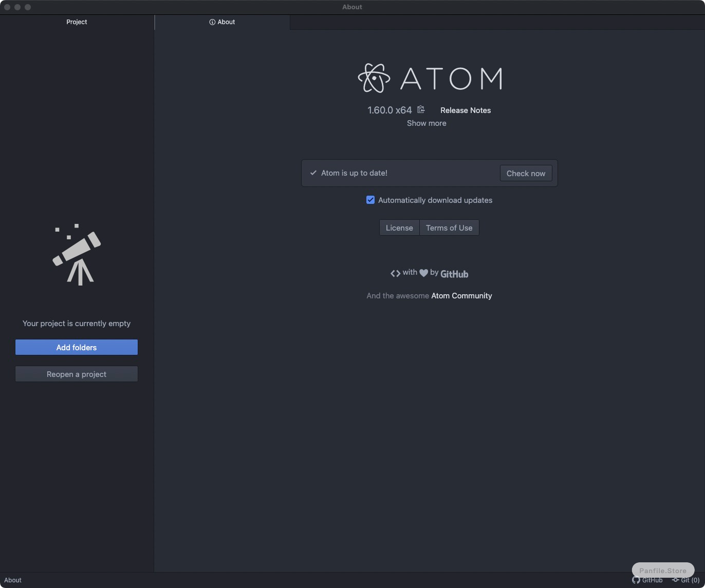
Task: Click the "Automatically download updates" label
Action: [x=435, y=200]
